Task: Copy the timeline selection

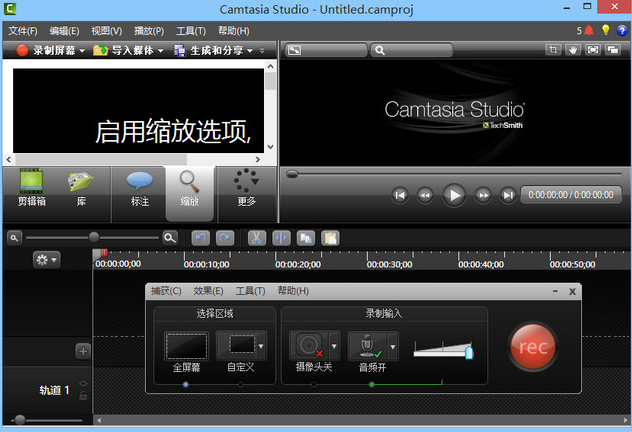Action: click(x=306, y=238)
